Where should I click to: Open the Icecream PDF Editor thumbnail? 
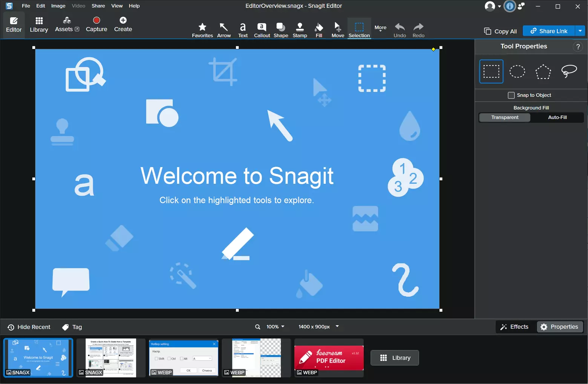(329, 358)
